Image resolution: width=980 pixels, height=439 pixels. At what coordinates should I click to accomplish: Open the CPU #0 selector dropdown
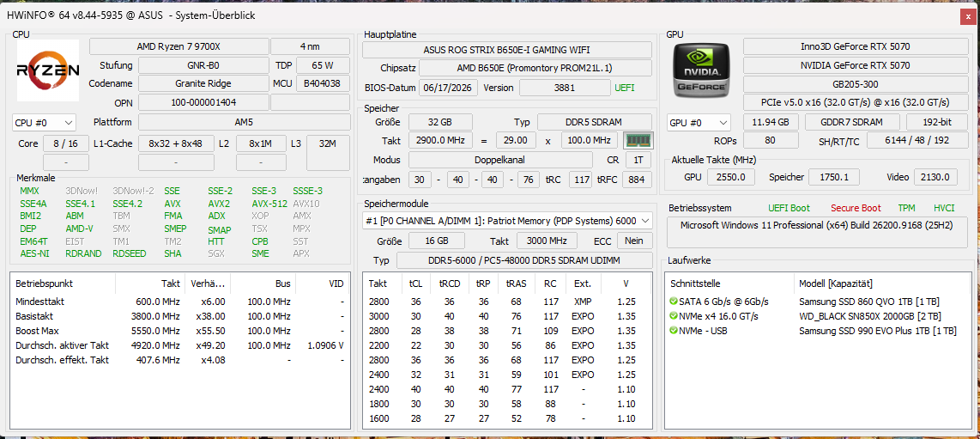pyautogui.click(x=44, y=122)
